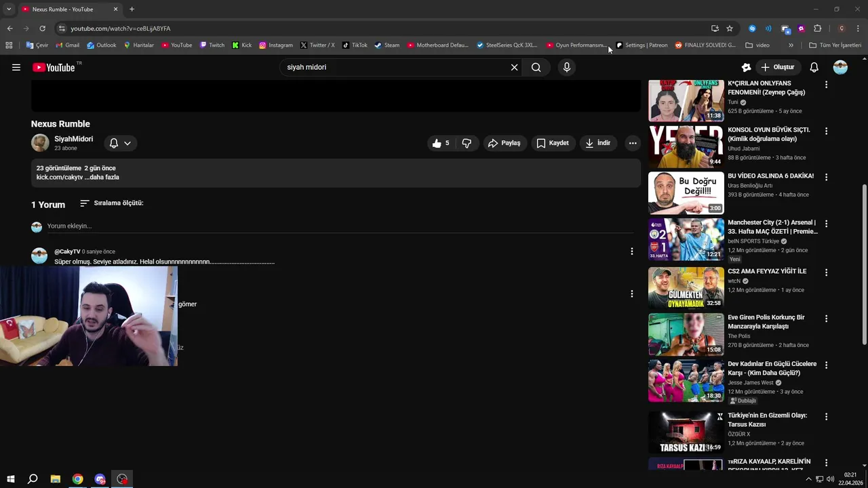Open KONSOL OYUN BÜYÜK SIÇTI video
The height and width of the screenshot is (488, 868).
coord(769,134)
